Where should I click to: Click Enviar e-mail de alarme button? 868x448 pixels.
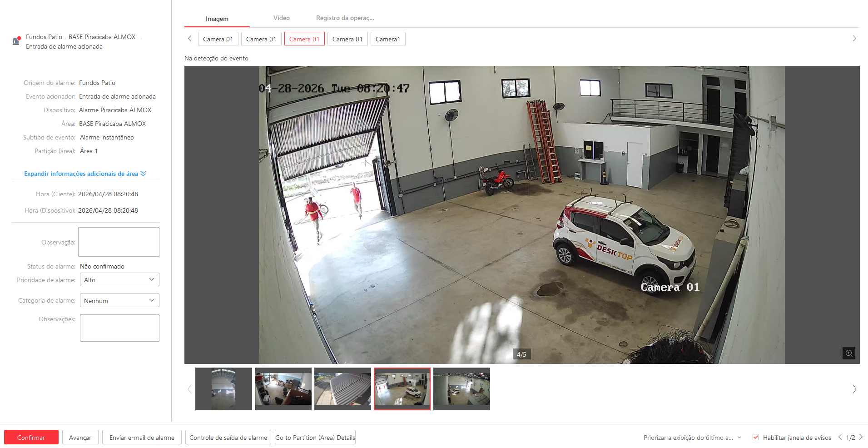(x=142, y=438)
